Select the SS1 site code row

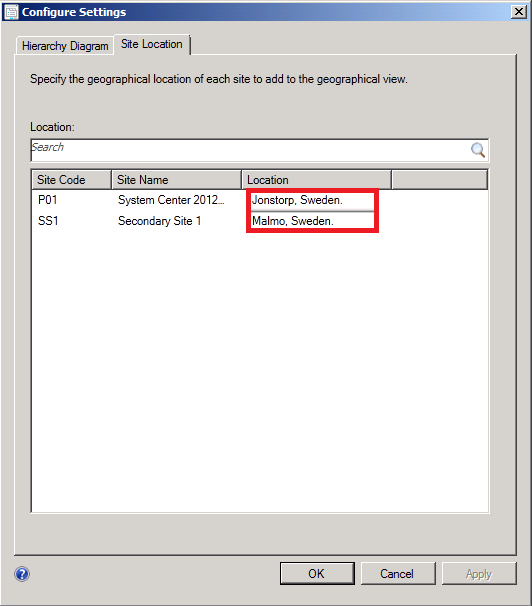(x=48, y=221)
